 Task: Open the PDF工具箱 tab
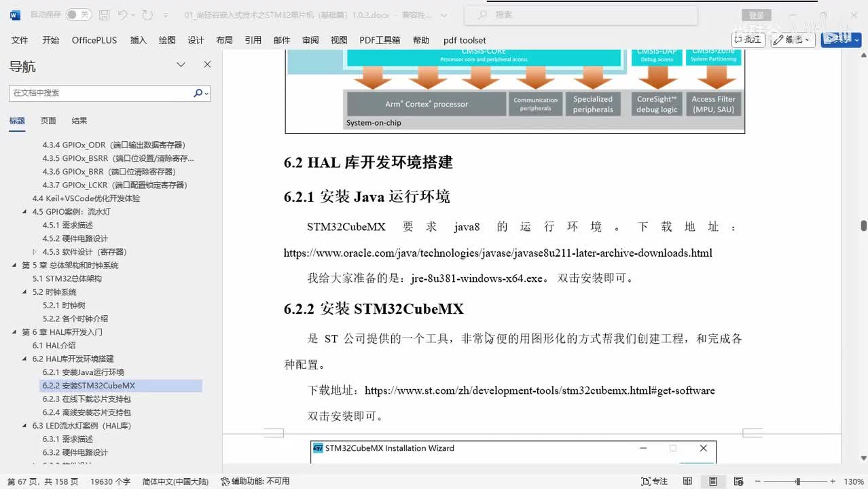pyautogui.click(x=380, y=40)
